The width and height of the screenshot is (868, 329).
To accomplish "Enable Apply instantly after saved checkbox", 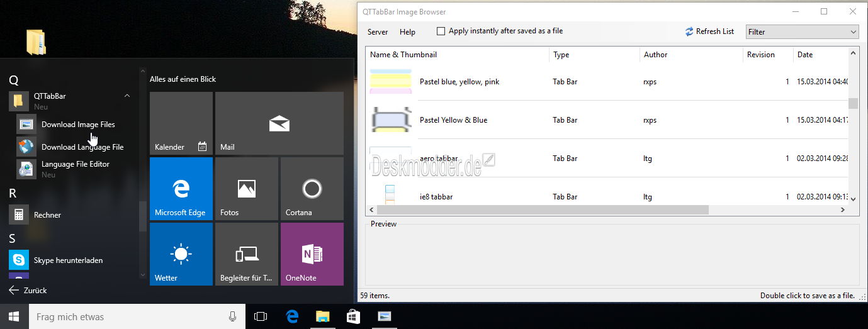I will 441,31.
